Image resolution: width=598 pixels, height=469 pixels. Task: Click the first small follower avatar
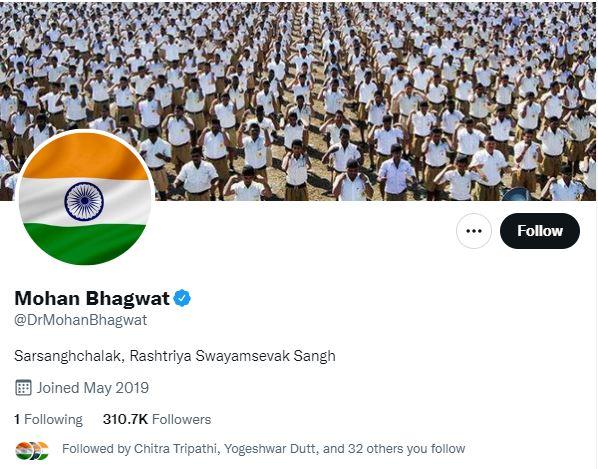pyautogui.click(x=22, y=451)
